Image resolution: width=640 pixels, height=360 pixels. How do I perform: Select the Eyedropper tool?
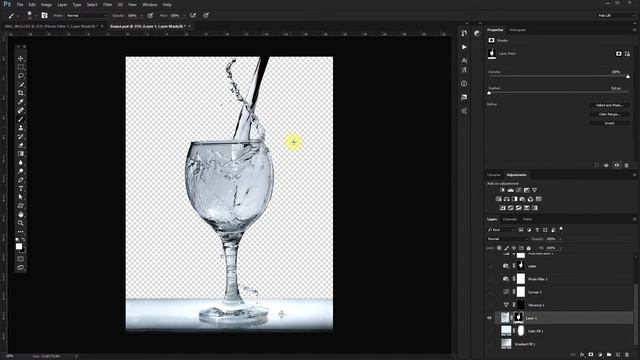tap(20, 102)
